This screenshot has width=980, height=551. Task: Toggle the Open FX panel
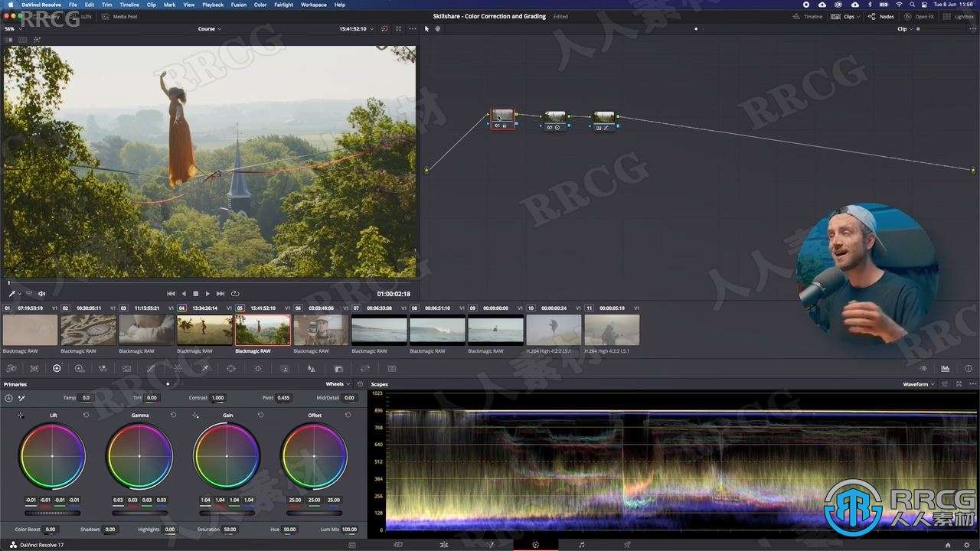coord(919,17)
